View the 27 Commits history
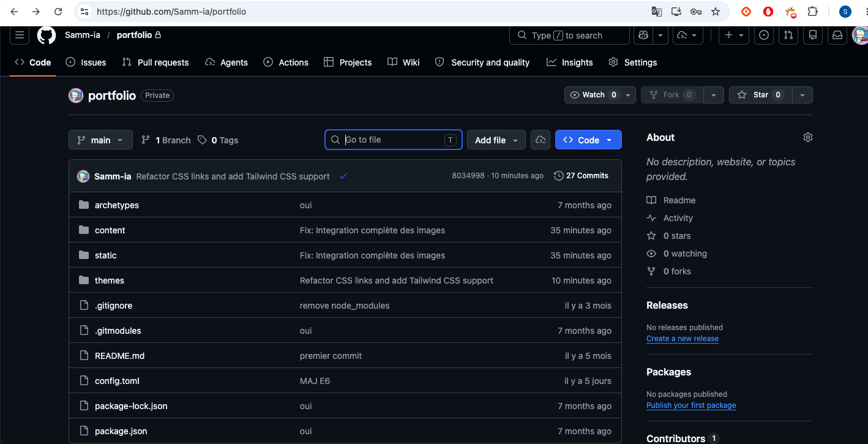 tap(581, 176)
